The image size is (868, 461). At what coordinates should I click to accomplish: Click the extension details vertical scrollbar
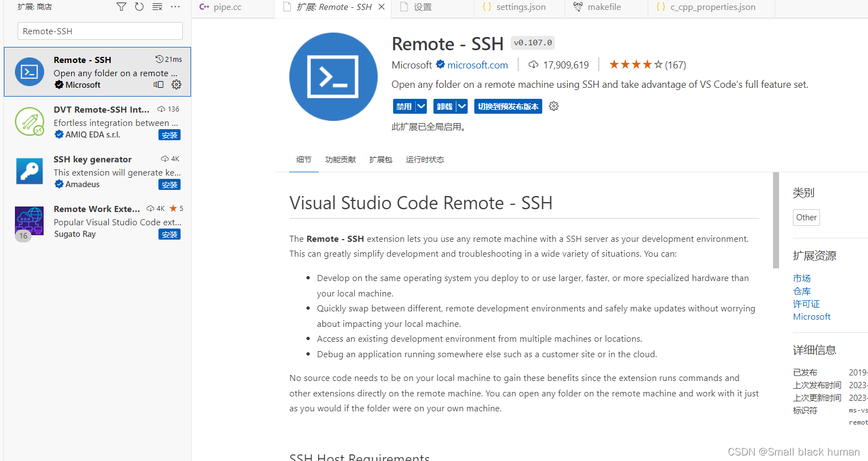tap(776, 221)
